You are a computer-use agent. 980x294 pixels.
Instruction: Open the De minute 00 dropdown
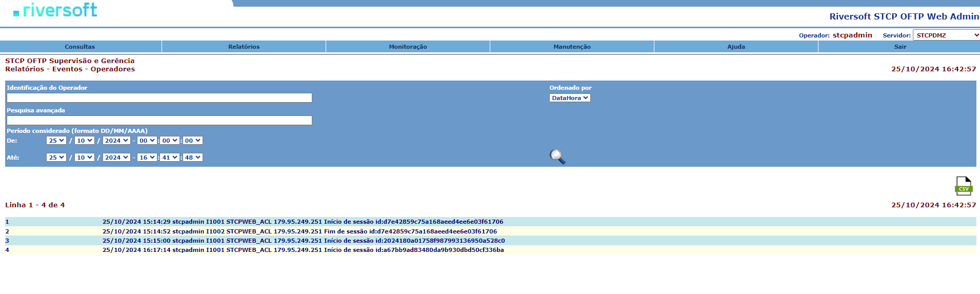coord(170,141)
